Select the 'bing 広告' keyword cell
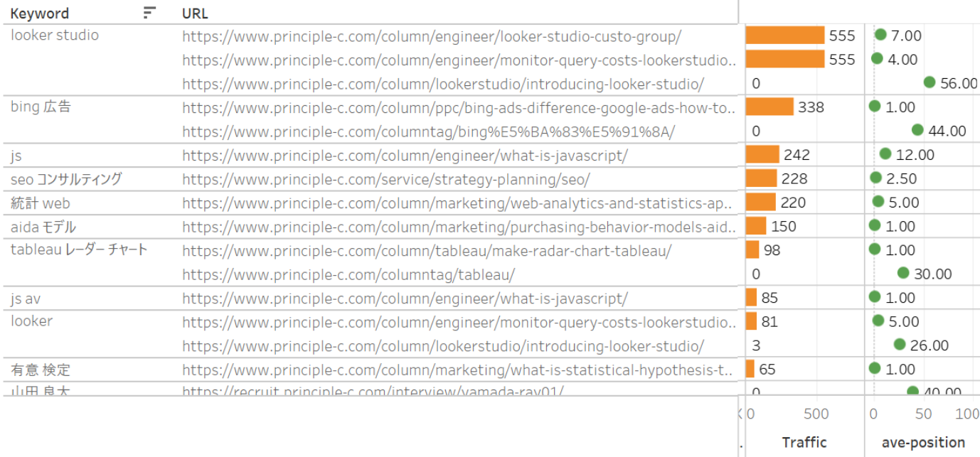 click(x=41, y=107)
